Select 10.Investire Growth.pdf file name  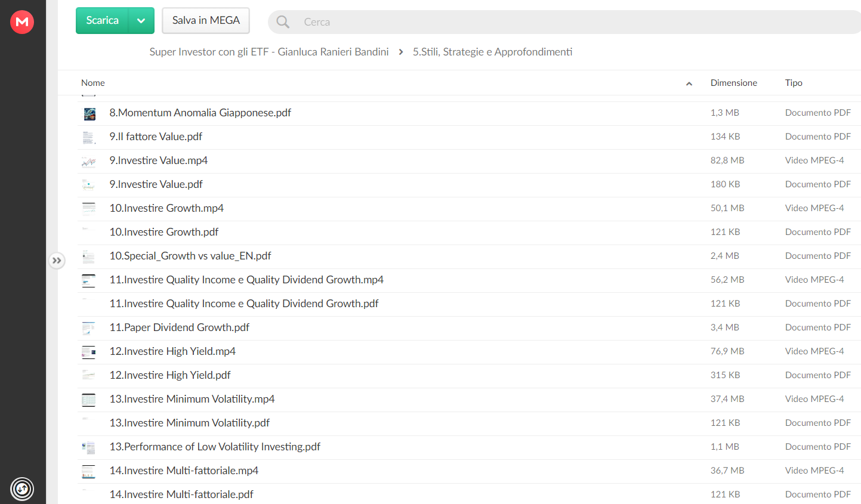[164, 232]
